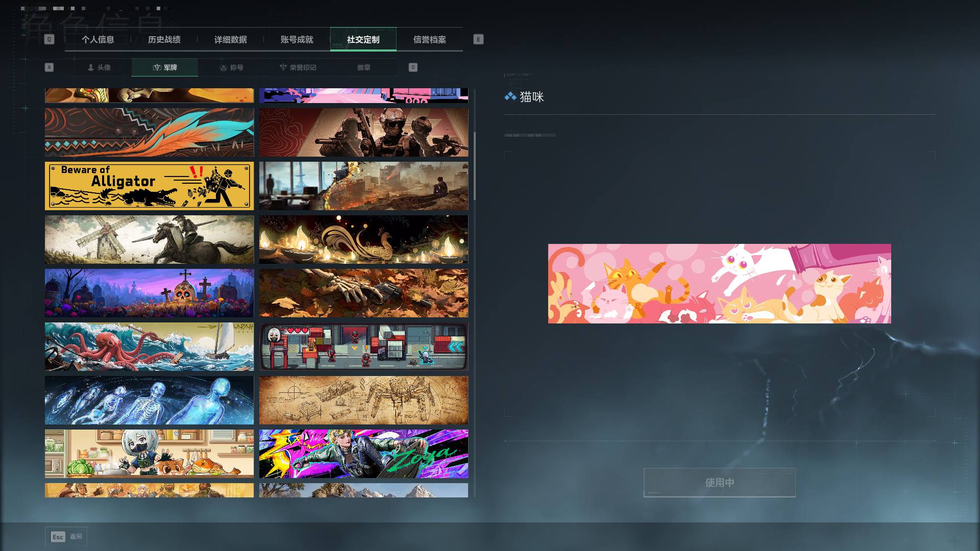
Task: Select the 军牌 dog tag sub-tab
Action: (x=165, y=67)
